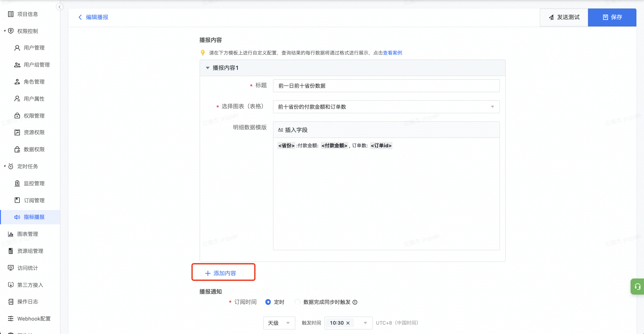Click the 用户管理 person icon

click(x=17, y=48)
